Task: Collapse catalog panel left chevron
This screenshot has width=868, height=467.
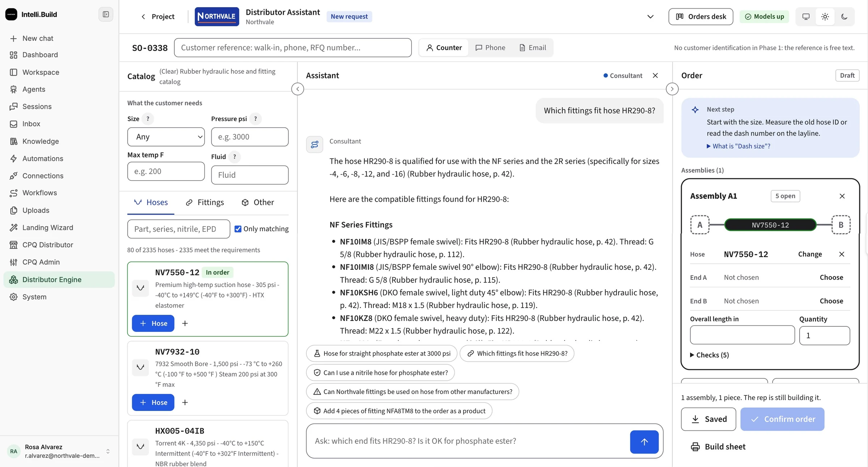Action: [297, 89]
